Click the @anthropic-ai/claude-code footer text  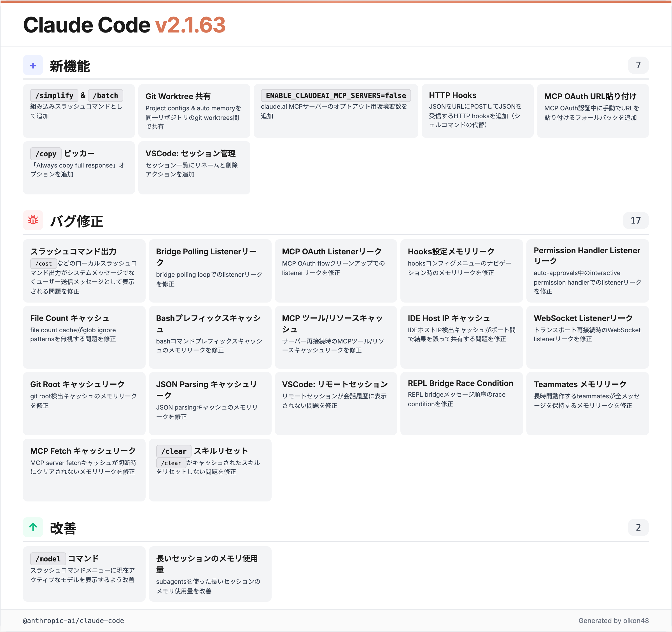[73, 621]
